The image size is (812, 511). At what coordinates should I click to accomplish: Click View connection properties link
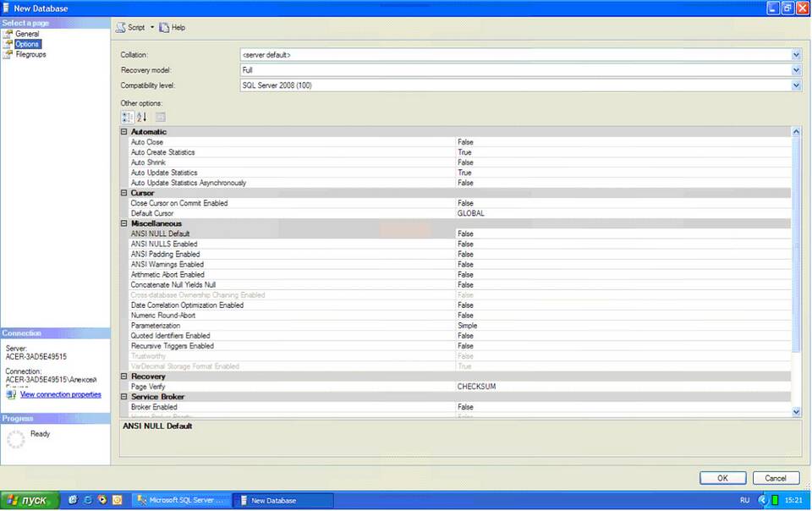tap(60, 394)
